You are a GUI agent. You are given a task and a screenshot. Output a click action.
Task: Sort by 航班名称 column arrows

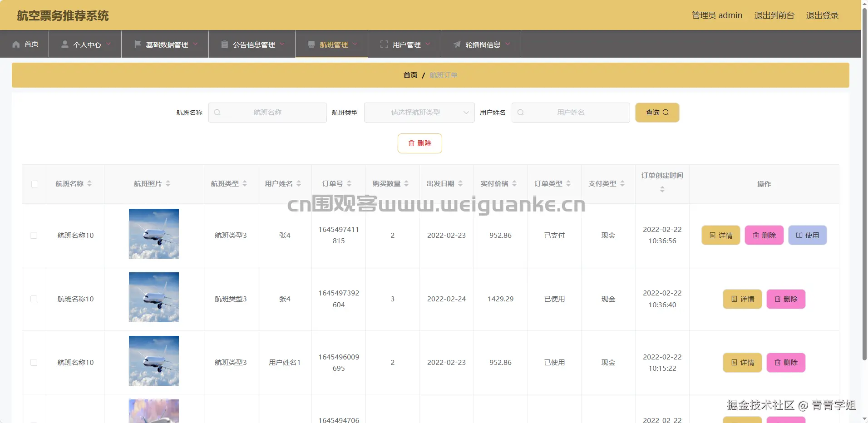coord(89,184)
